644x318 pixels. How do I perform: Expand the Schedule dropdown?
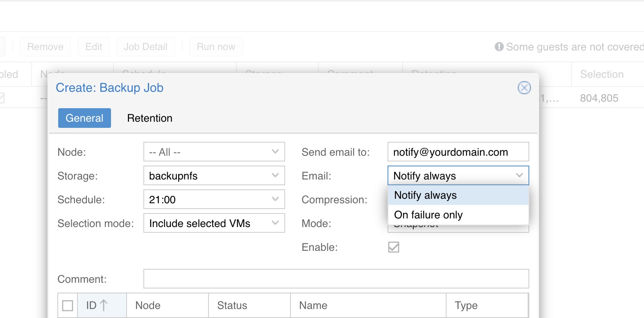pyautogui.click(x=275, y=200)
